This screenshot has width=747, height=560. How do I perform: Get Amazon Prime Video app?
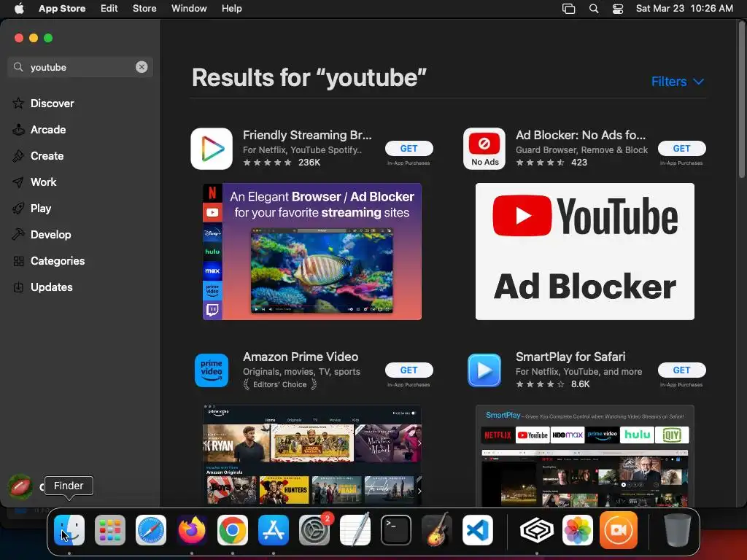(x=409, y=370)
